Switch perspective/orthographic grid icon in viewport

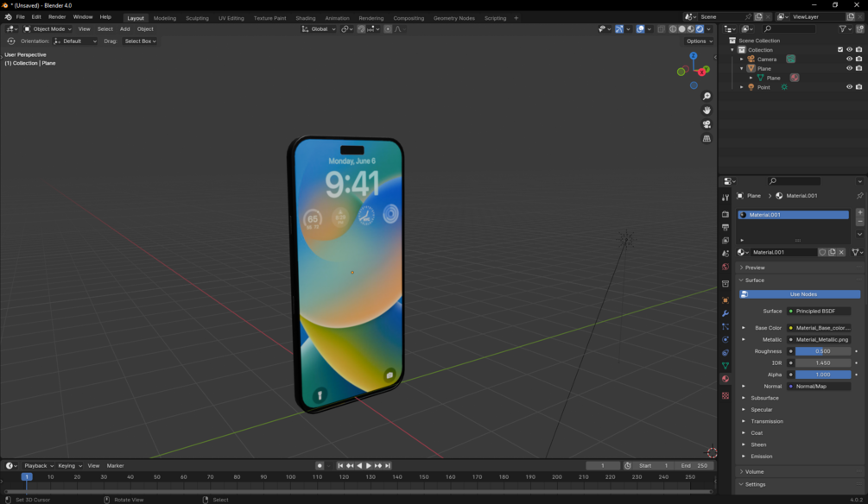pos(706,138)
